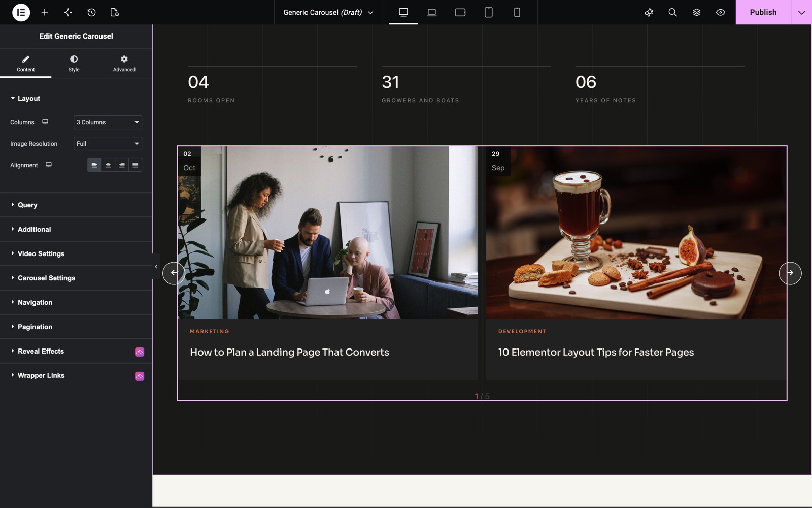This screenshot has height=508, width=812.
Task: Expand the Pagination section
Action: click(76, 327)
